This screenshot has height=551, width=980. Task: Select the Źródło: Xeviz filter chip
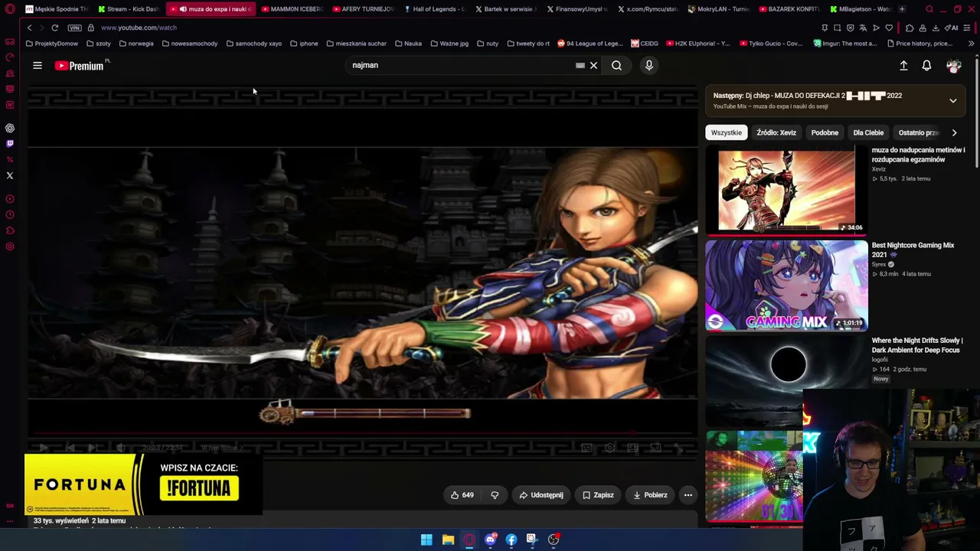pyautogui.click(x=776, y=132)
